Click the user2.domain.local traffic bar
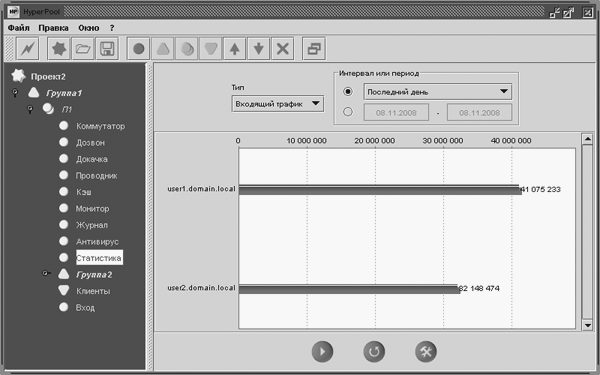Screen dimensions: 600x375 coord(349,289)
